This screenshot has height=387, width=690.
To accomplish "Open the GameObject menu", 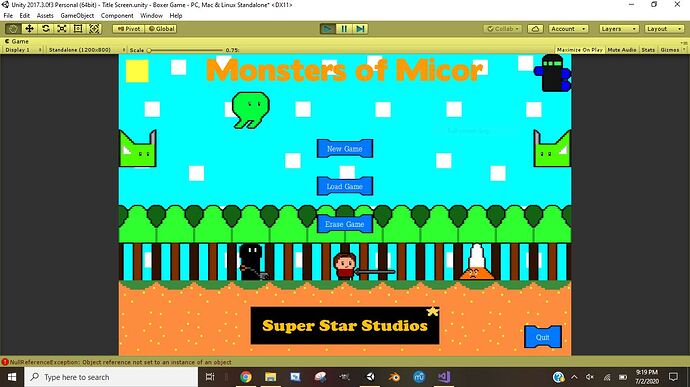I will point(77,15).
